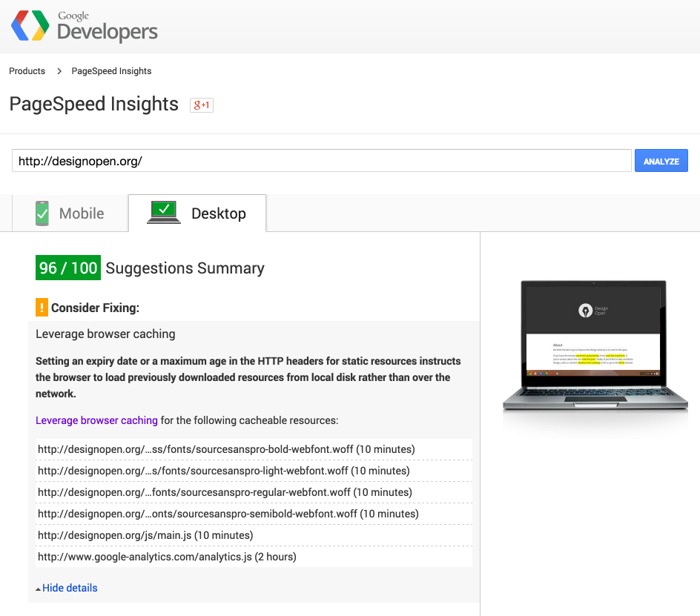
Task: Click the PageSpeed Insights page title
Action: [x=93, y=104]
